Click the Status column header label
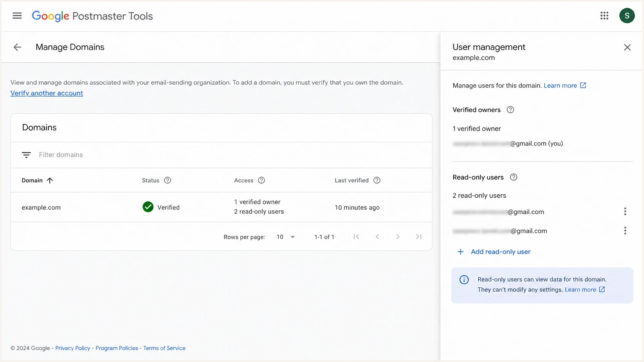This screenshot has height=362, width=644. [151, 180]
